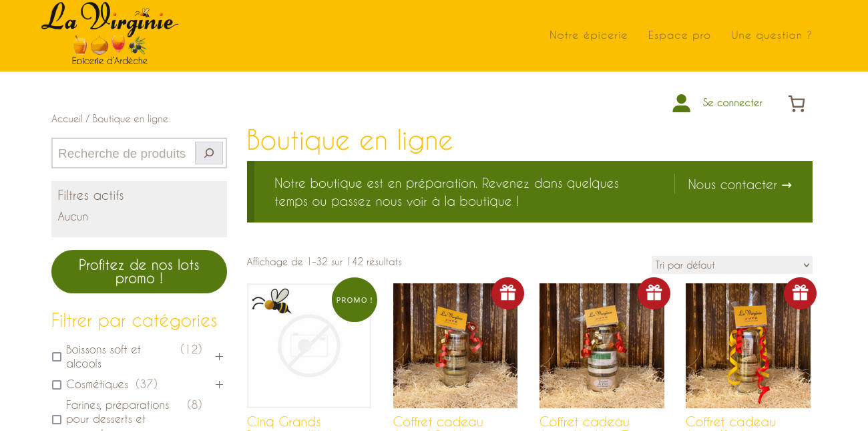Click the bee icon on first product

[272, 301]
